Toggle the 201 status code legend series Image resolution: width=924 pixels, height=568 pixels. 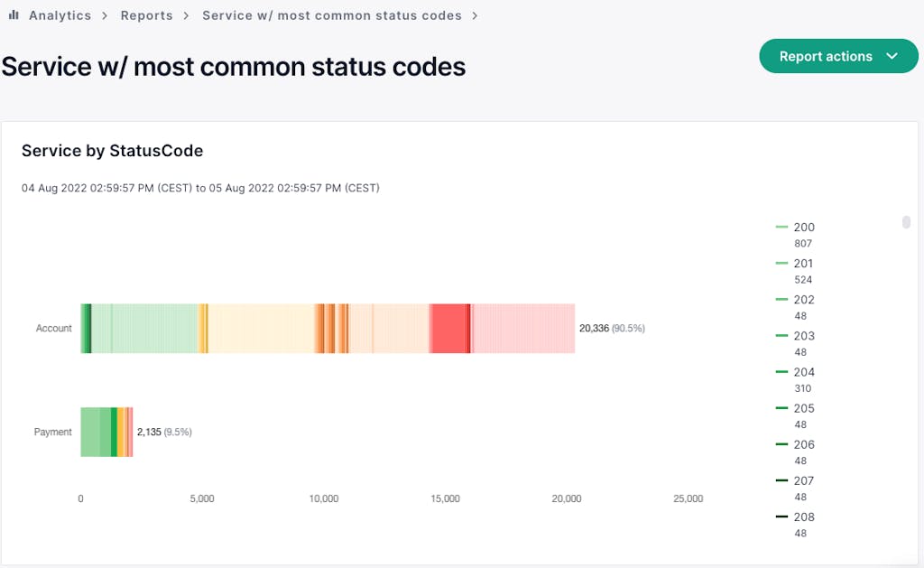tap(804, 264)
